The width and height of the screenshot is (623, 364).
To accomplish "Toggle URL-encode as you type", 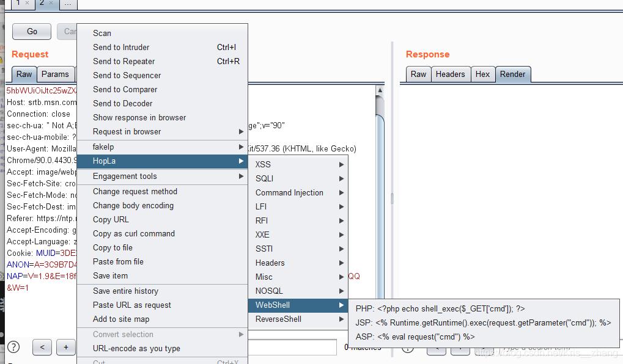I will click(x=162, y=349).
